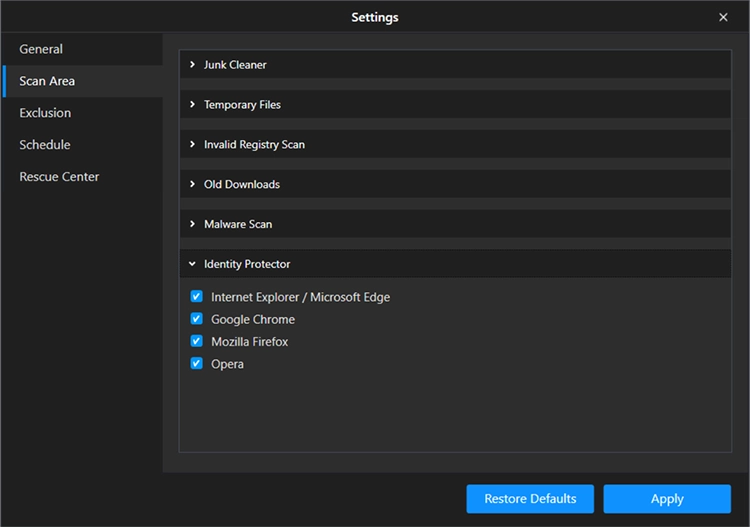Open the Rescue Center tab
The image size is (750, 527).
coord(59,177)
